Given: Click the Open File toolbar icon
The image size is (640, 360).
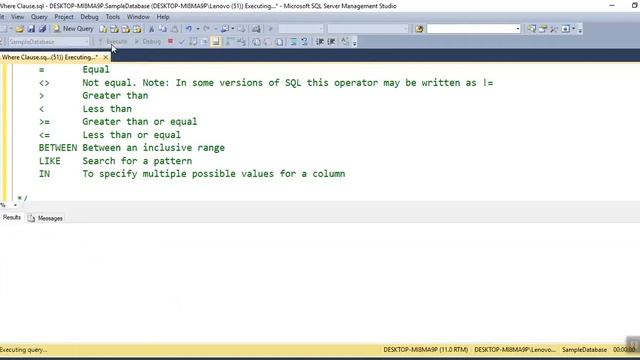Looking at the screenshot, I should click(x=20, y=29).
